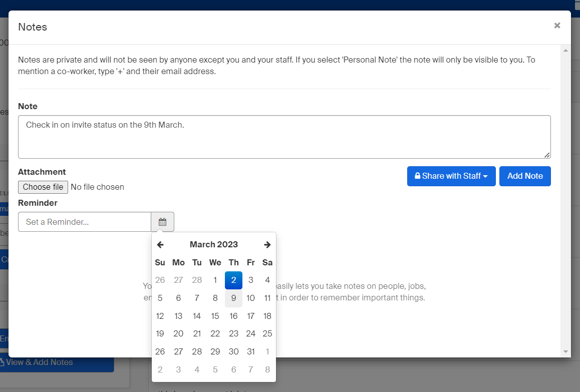The height and width of the screenshot is (392, 580).
Task: Pick March 15 date
Action: pyautogui.click(x=215, y=316)
